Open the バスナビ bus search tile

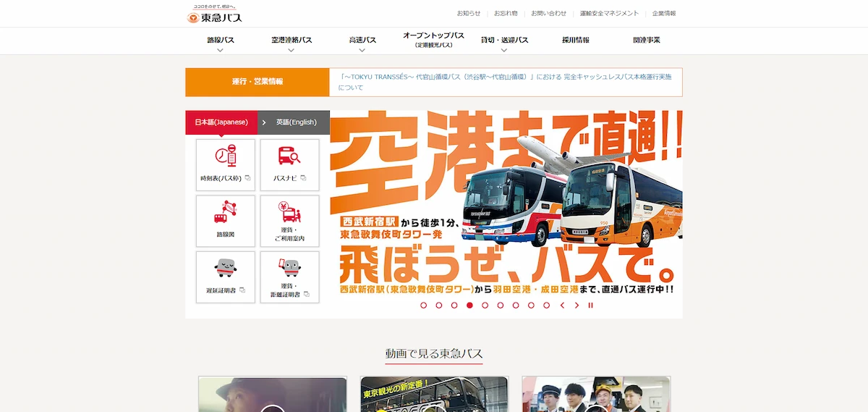pyautogui.click(x=289, y=165)
